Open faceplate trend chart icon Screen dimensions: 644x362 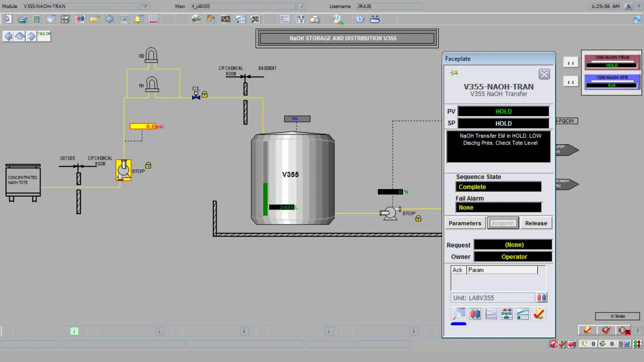(x=491, y=314)
